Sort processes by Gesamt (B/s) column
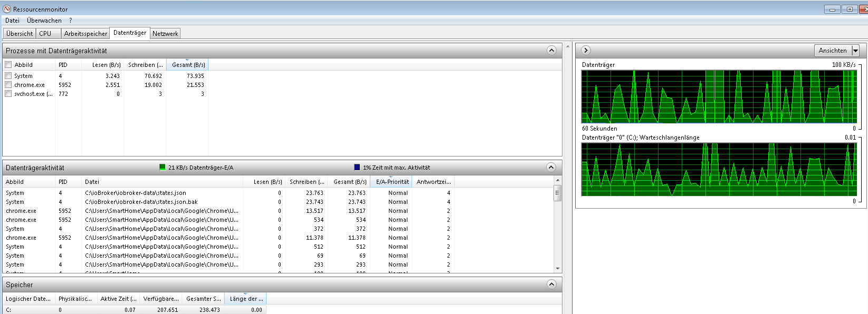Viewport: 868px width, 314px height. pyautogui.click(x=187, y=65)
